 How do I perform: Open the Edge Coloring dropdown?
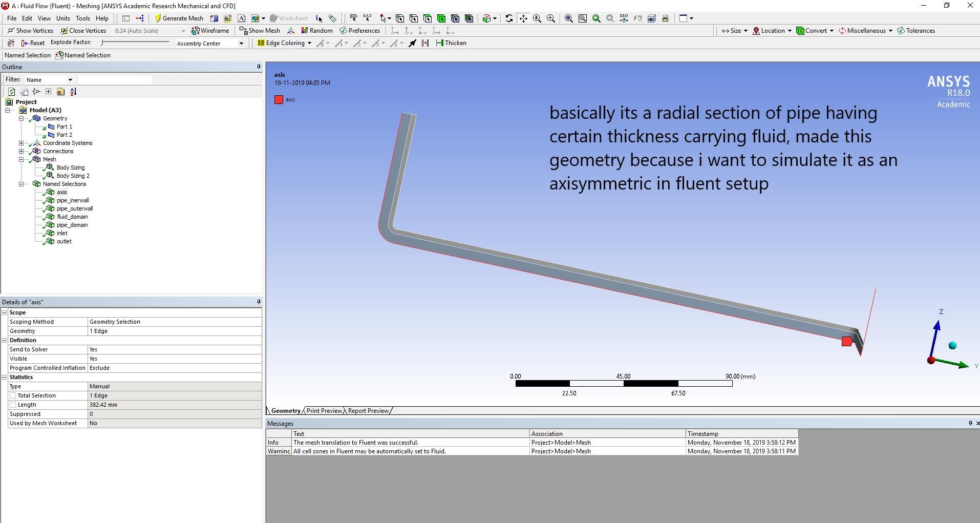click(x=309, y=43)
